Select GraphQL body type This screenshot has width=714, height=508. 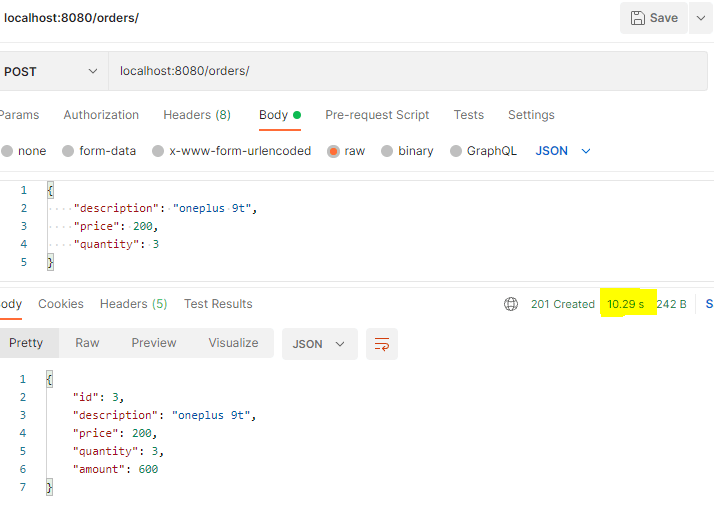point(456,151)
